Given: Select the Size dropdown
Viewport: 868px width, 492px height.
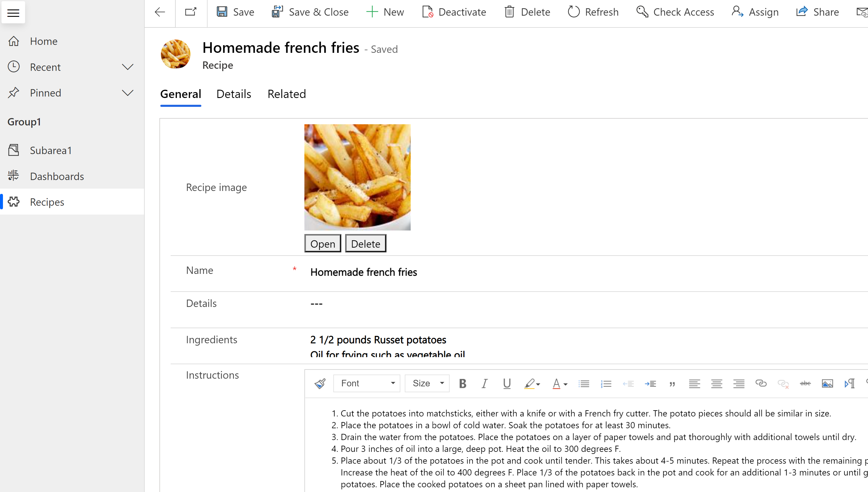Looking at the screenshot, I should coord(427,383).
